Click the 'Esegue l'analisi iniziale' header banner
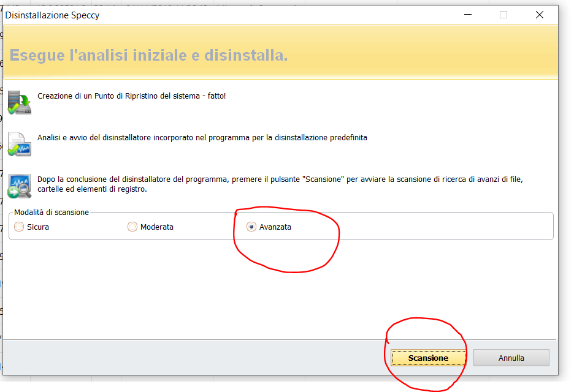This screenshot has width=574, height=392. (148, 55)
